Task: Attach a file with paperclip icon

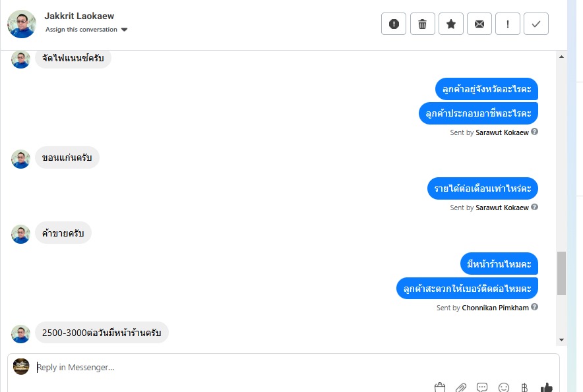Action: [x=461, y=387]
